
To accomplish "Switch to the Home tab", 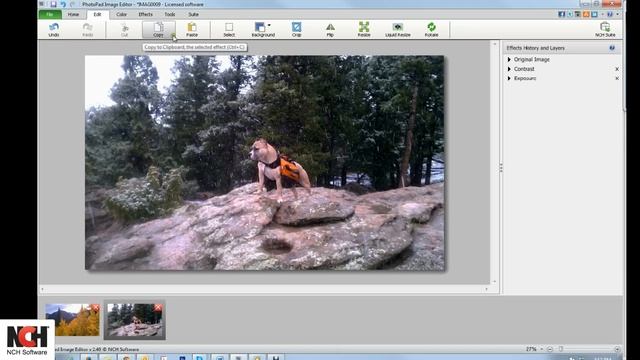I will (x=73, y=14).
